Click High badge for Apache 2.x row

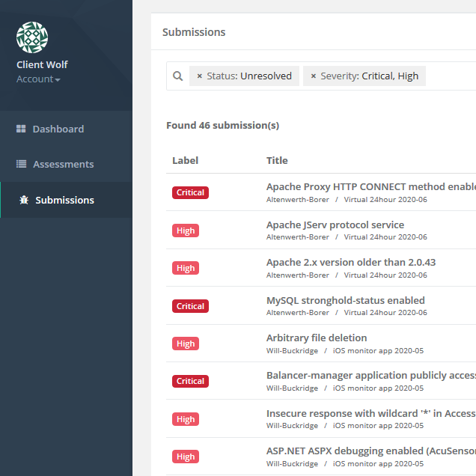pyautogui.click(x=186, y=268)
